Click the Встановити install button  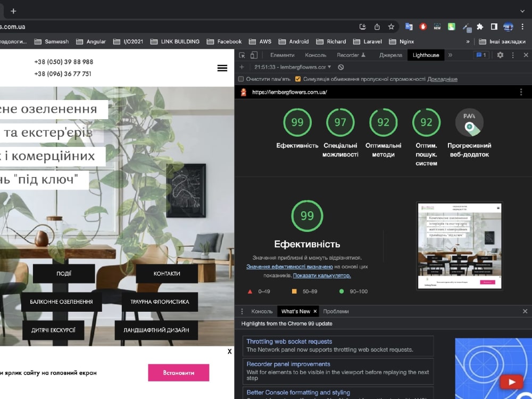coord(178,372)
